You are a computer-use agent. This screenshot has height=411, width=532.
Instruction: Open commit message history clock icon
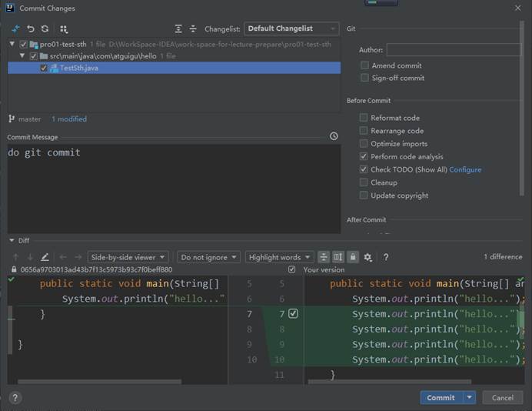tap(334, 136)
